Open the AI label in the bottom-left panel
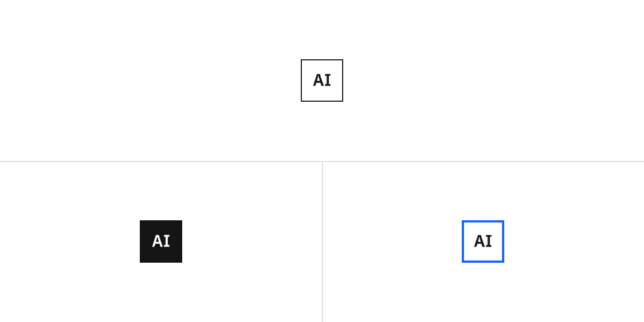The width and height of the screenshot is (644, 322). point(161,241)
